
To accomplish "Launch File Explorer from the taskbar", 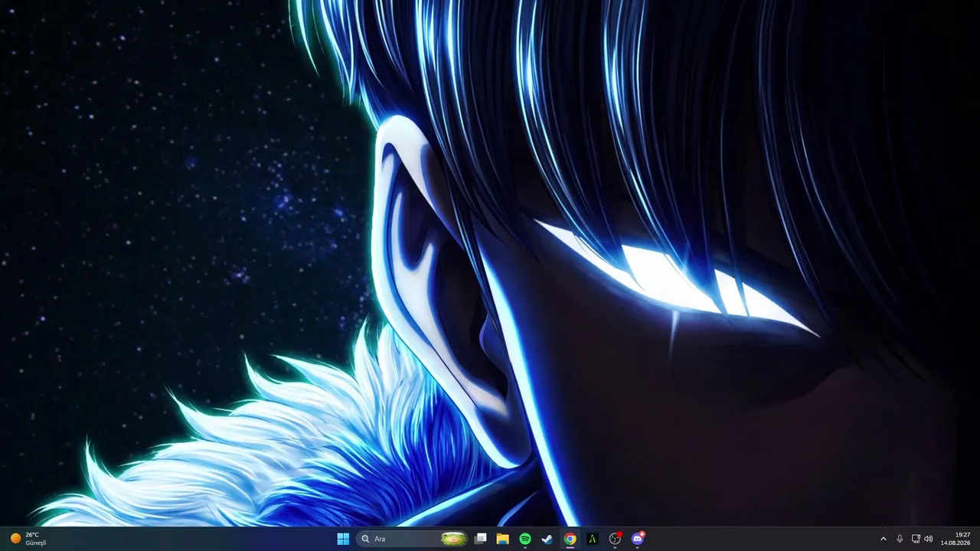I will coord(503,539).
